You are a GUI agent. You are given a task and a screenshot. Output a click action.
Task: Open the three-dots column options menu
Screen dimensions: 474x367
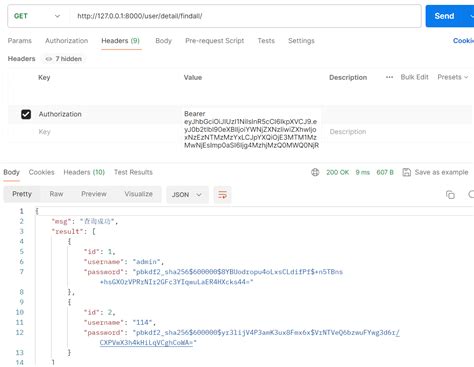tap(389, 77)
